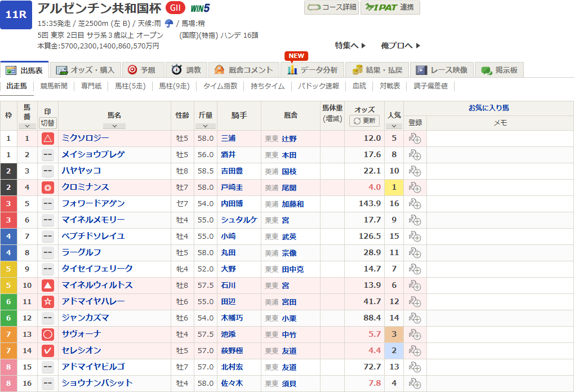Open コース詳細 course details
This screenshot has height=392, width=574.
point(331,7)
